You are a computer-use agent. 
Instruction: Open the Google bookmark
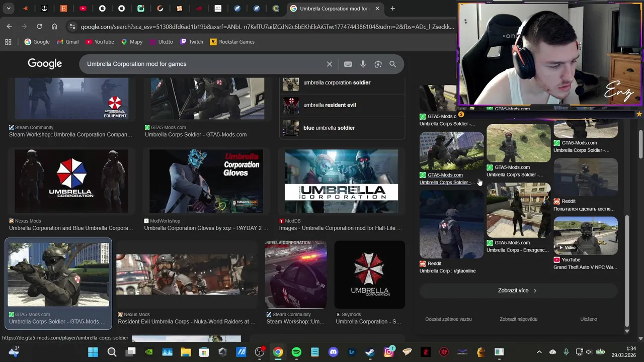click(37, 42)
